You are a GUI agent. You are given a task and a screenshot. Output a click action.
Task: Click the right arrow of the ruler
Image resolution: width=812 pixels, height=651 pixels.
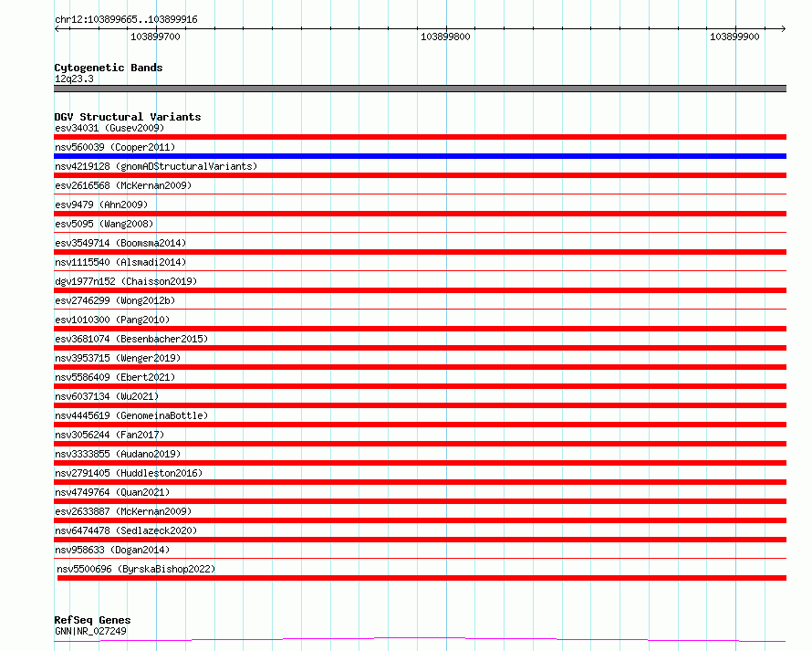tap(783, 28)
